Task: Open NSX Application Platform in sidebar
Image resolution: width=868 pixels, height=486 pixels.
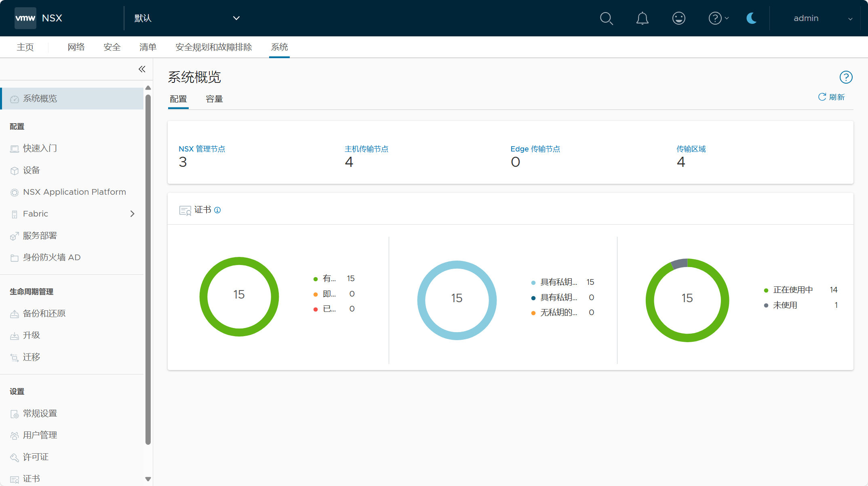Action: pyautogui.click(x=74, y=192)
